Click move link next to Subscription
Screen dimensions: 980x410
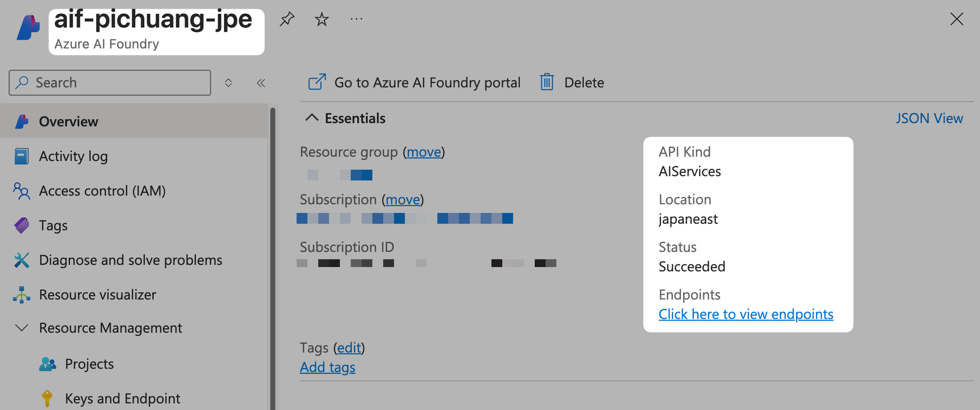(403, 199)
